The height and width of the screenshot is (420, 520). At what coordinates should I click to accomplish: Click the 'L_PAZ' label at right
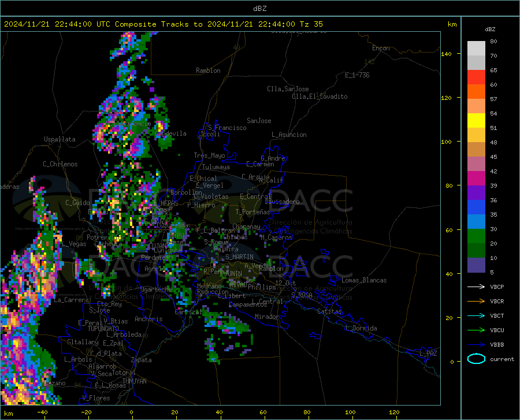428,354
